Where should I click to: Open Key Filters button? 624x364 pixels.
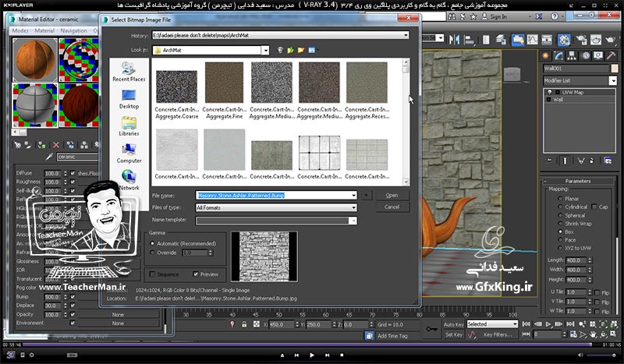coord(498,334)
